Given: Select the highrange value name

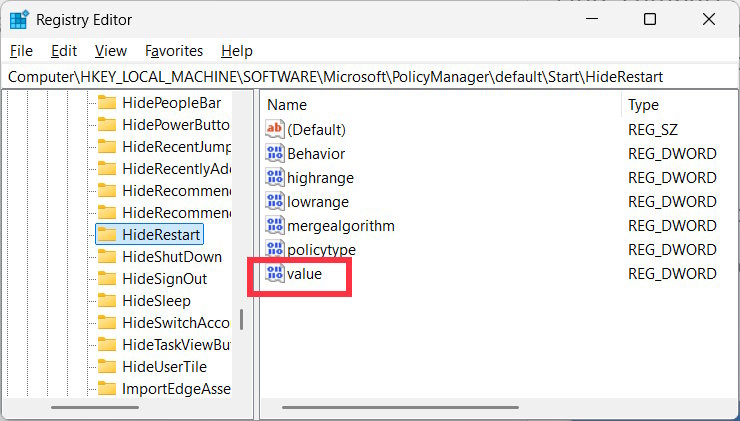Looking at the screenshot, I should [x=320, y=178].
